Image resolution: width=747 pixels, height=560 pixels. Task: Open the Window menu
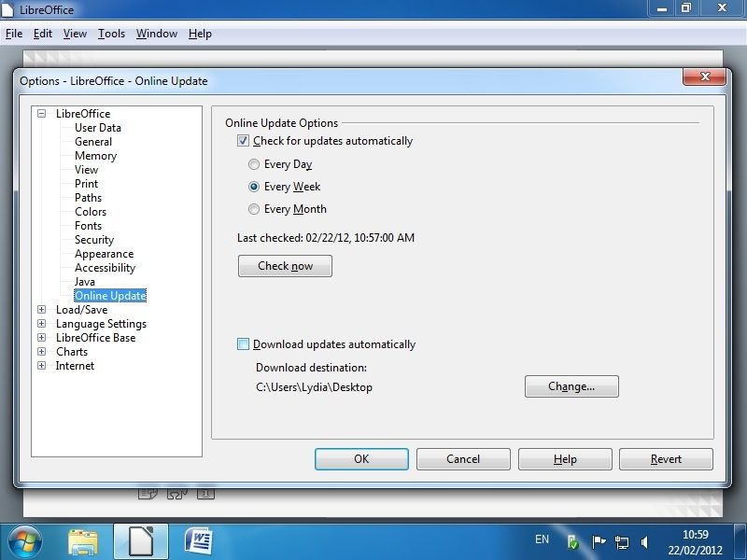point(157,34)
